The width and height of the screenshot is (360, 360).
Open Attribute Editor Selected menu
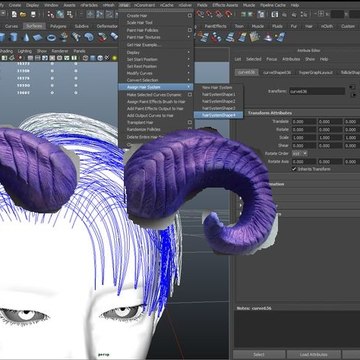(254, 59)
